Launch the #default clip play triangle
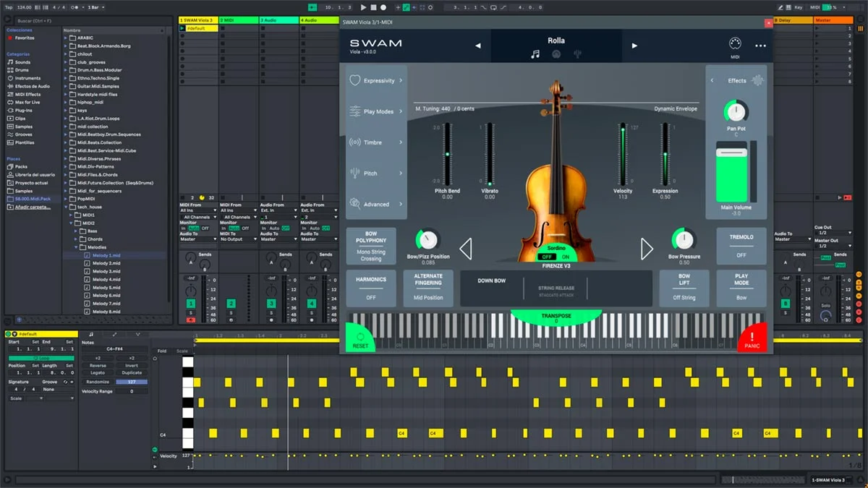The image size is (868, 488). point(182,28)
